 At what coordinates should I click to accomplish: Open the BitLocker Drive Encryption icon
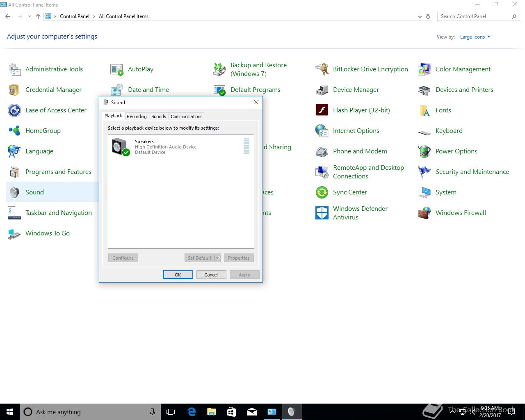coord(322,69)
